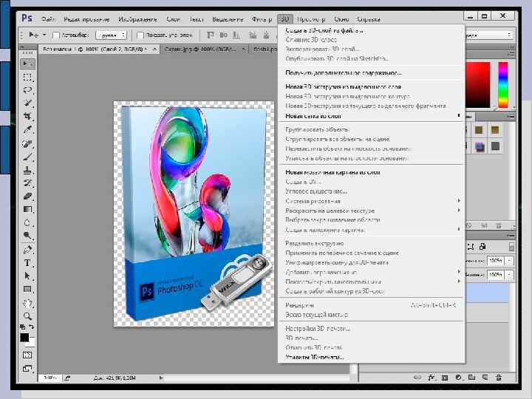This screenshot has height=399, width=532.
Task: Open the Слои menu
Action: 173,19
